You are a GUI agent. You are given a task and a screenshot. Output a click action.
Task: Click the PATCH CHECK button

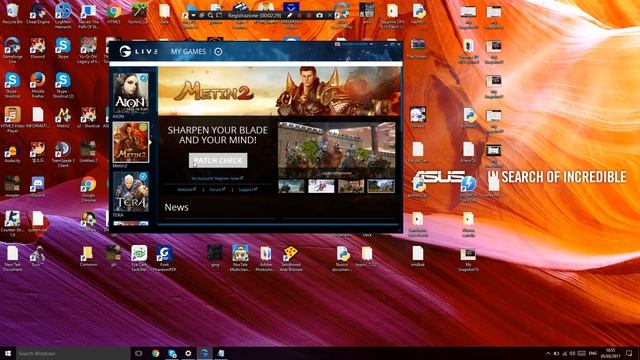218,160
